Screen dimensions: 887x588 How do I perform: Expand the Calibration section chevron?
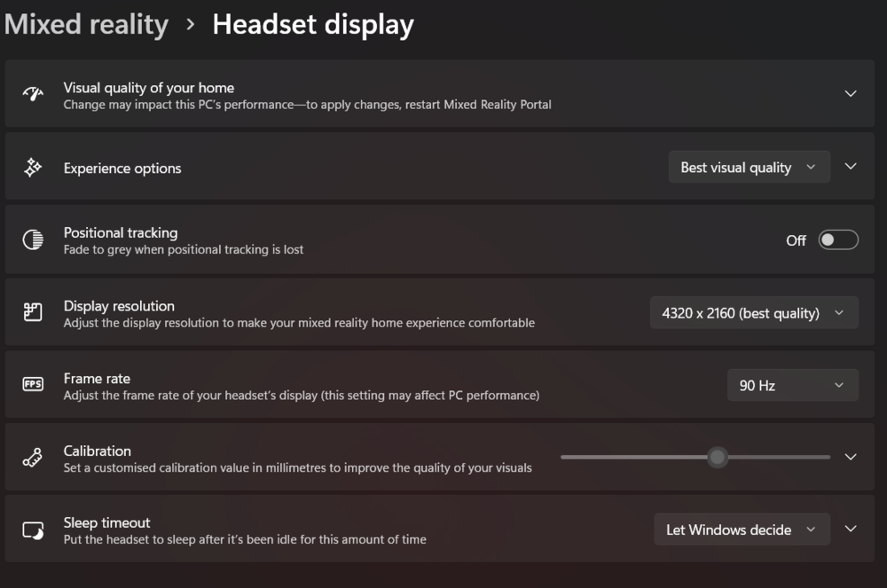[851, 458]
